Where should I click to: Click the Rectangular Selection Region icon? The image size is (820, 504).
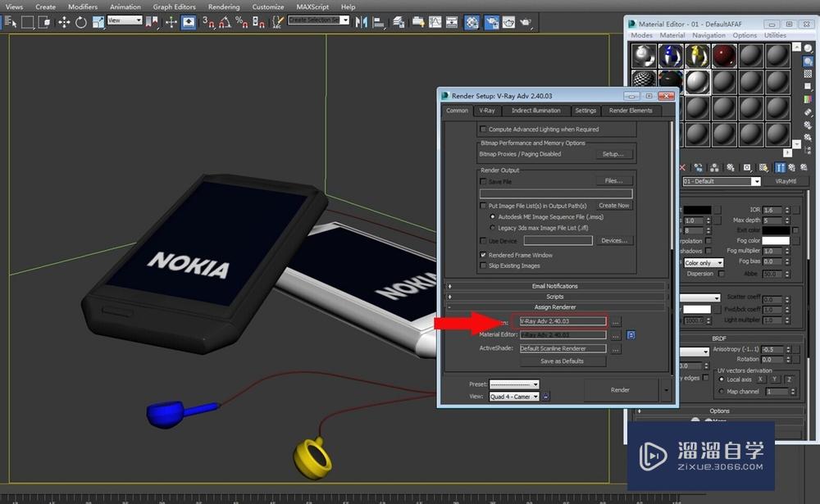click(27, 22)
